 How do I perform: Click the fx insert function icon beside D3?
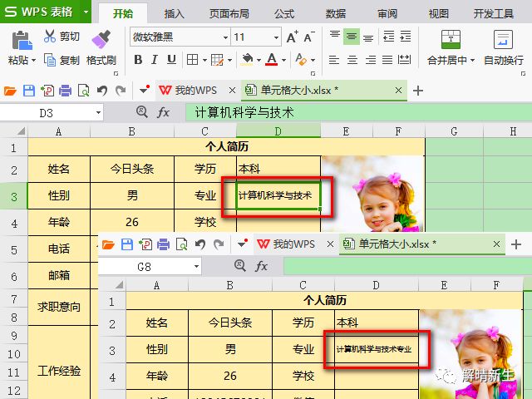(x=163, y=112)
